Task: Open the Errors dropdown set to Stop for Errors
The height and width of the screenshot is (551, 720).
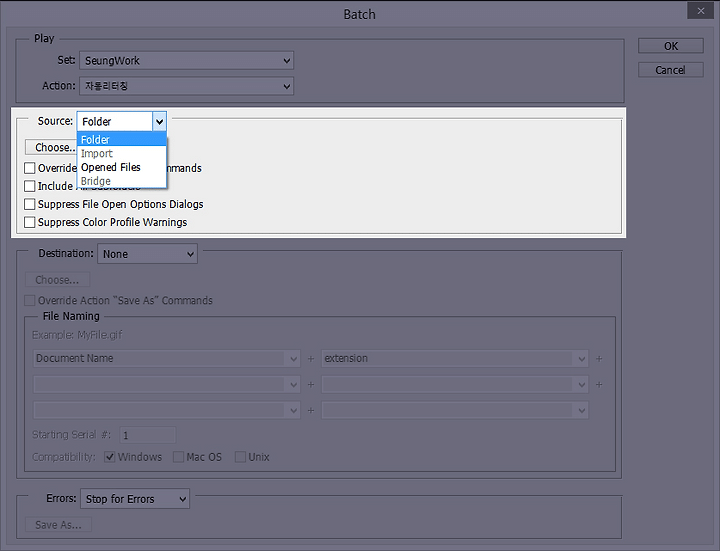Action: (135, 499)
